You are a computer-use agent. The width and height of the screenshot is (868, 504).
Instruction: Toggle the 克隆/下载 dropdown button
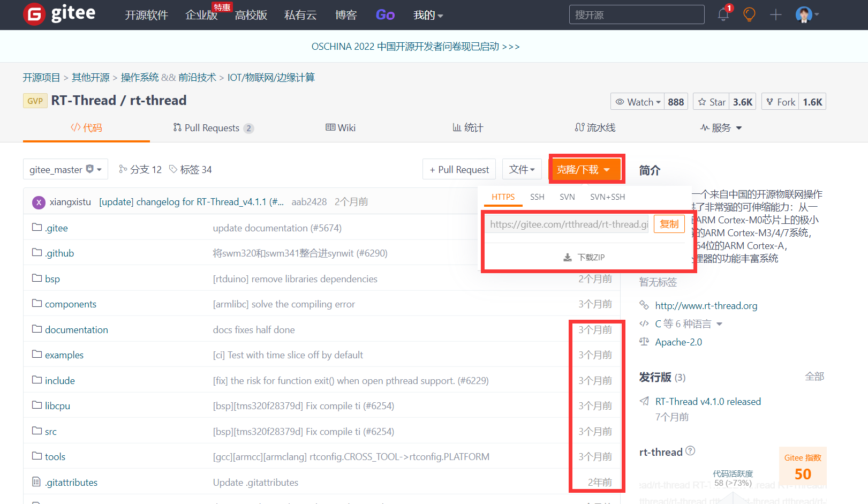586,169
